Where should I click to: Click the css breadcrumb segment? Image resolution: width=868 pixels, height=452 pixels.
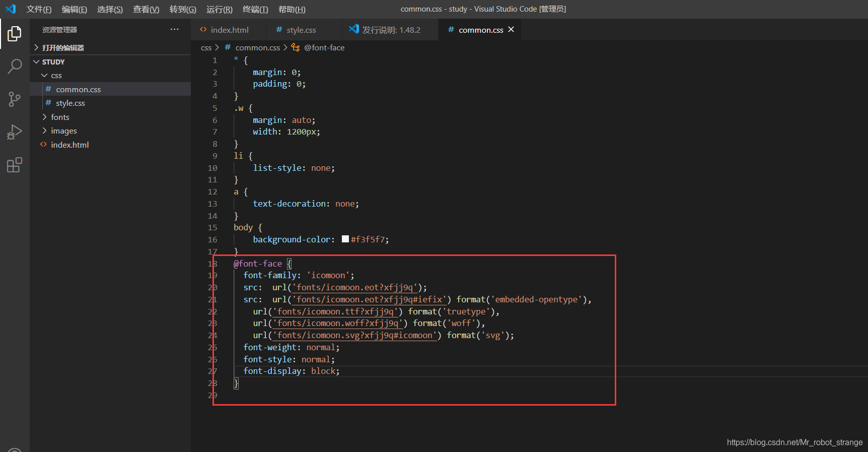pos(206,47)
